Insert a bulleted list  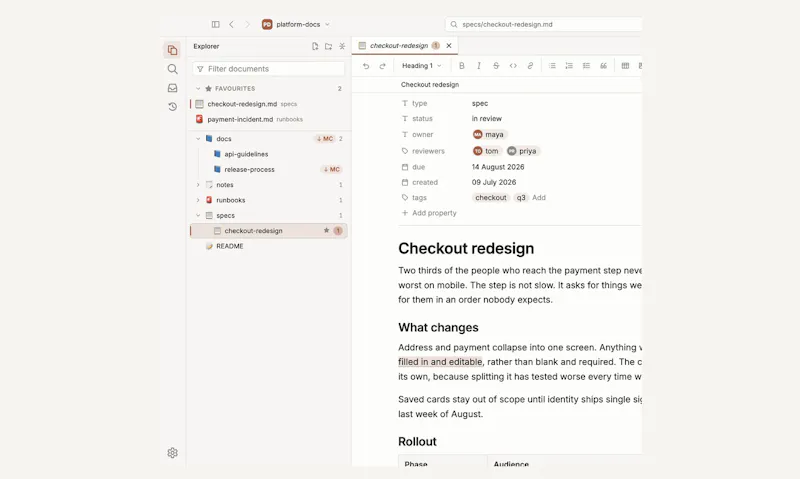point(552,66)
